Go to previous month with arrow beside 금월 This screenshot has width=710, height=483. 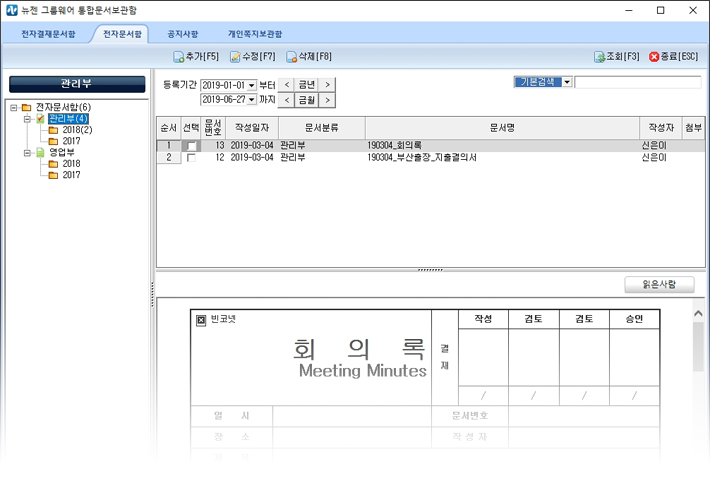click(286, 100)
